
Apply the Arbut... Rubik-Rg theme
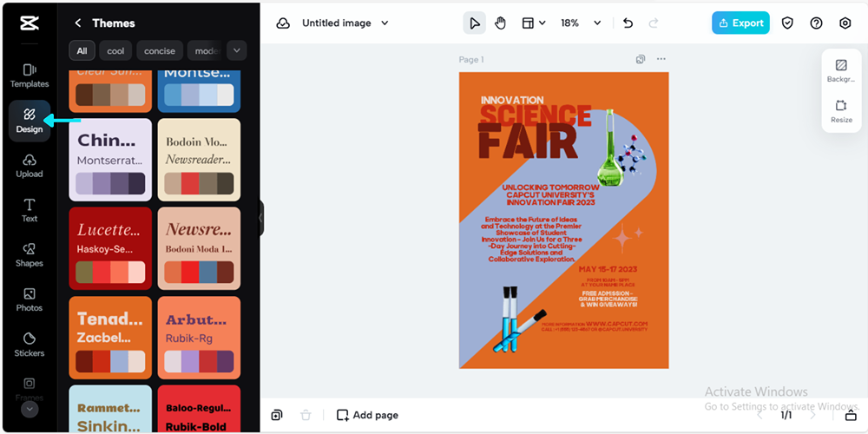click(200, 338)
